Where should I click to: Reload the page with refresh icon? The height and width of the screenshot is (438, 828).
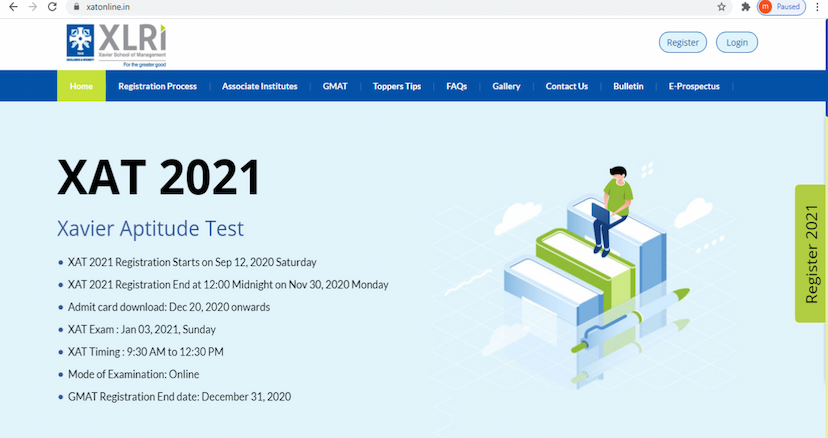[x=52, y=7]
